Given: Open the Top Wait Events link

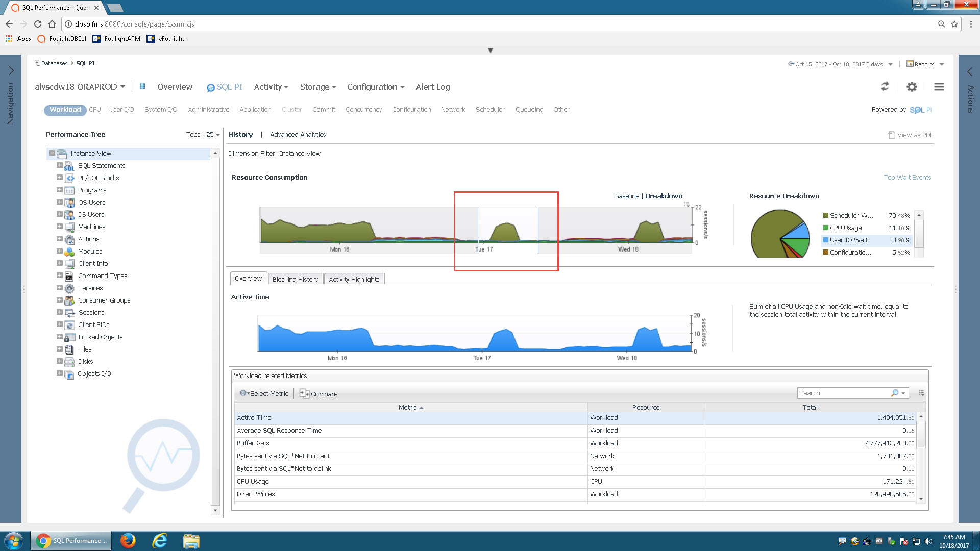Looking at the screenshot, I should click(907, 177).
